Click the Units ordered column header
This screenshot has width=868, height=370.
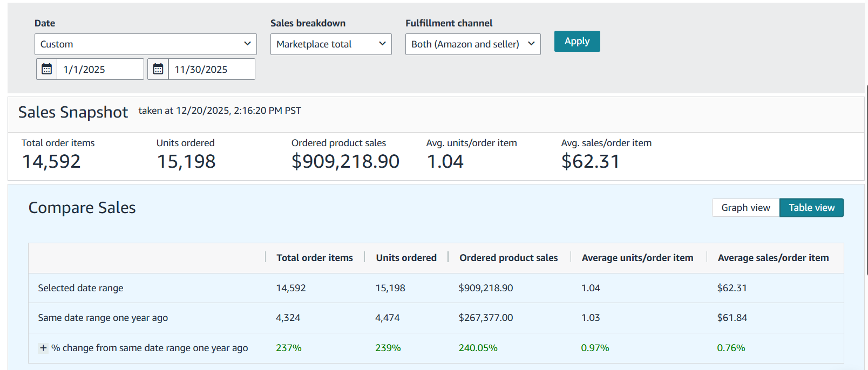click(406, 258)
